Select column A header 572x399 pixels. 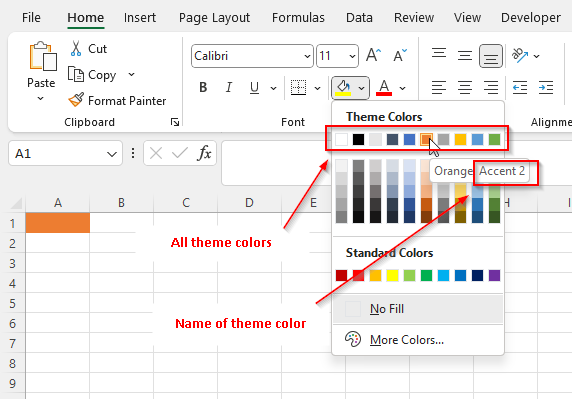(x=58, y=203)
